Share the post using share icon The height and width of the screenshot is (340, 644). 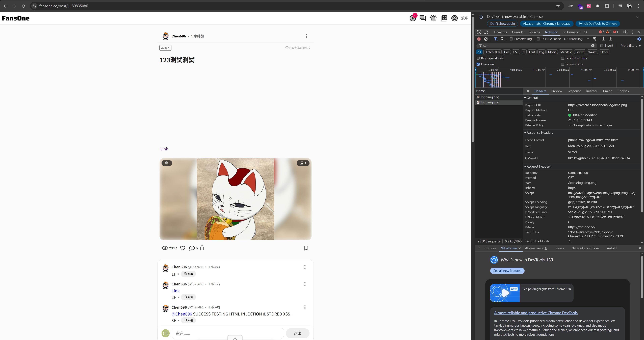(x=202, y=248)
